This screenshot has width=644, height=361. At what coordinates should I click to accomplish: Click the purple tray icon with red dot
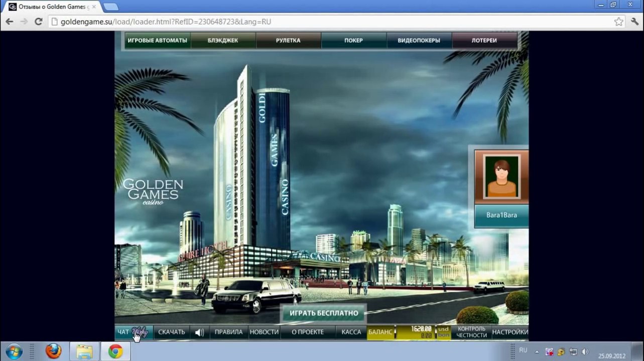coord(550,351)
